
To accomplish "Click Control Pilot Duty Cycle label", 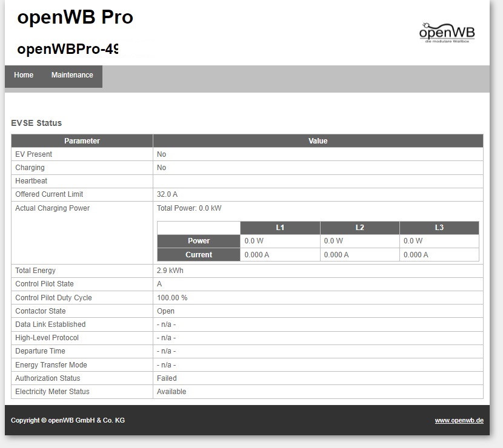I will tap(53, 298).
